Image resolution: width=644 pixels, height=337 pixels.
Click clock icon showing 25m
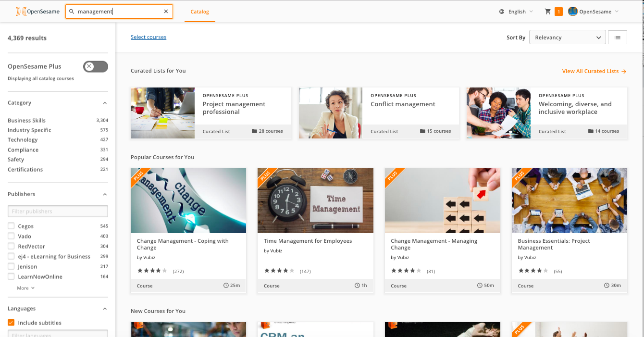click(x=226, y=286)
